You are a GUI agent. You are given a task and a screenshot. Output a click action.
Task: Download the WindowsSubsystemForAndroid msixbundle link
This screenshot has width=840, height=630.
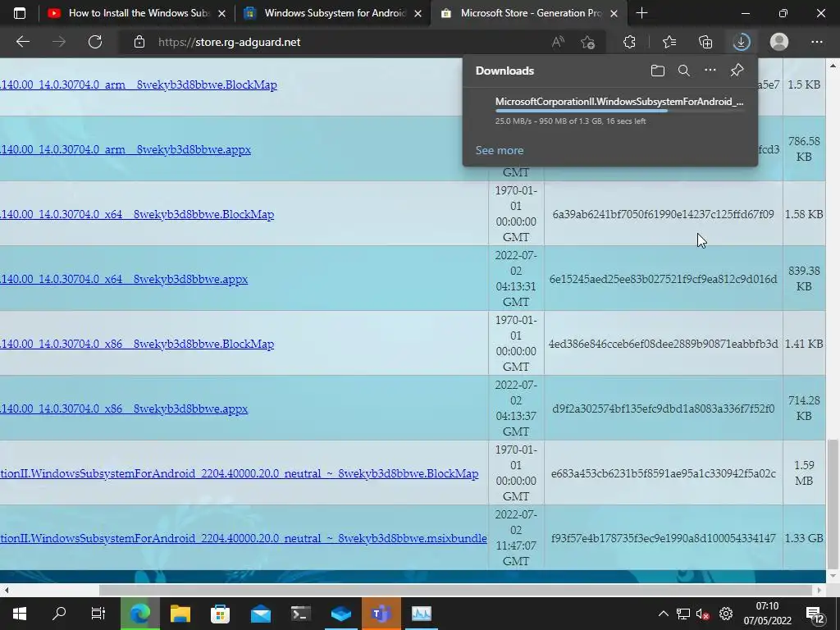click(x=243, y=538)
